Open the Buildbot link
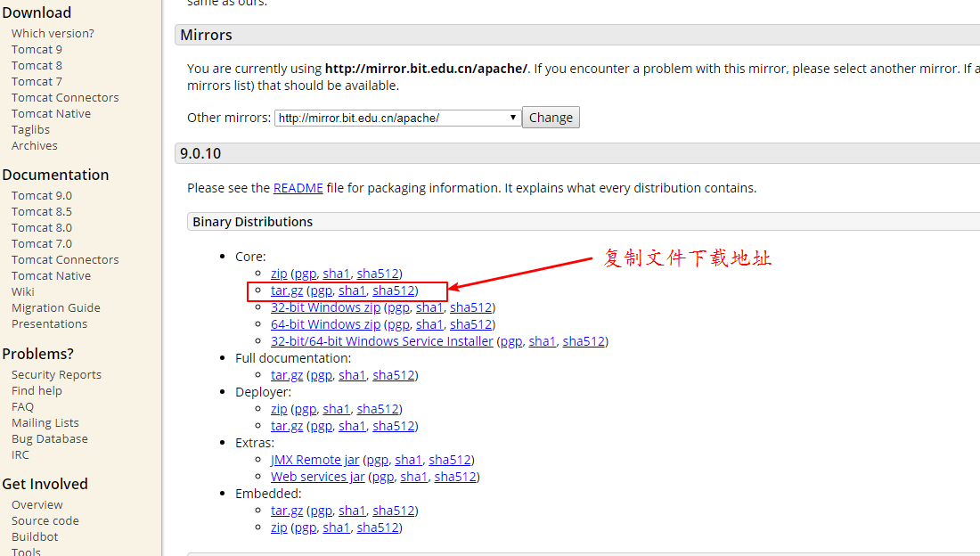Screen dimensions: 980x556 pos(35,536)
